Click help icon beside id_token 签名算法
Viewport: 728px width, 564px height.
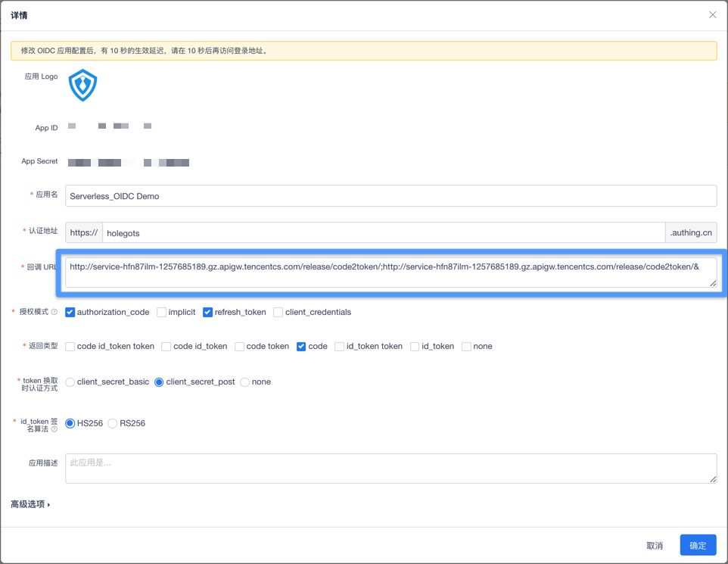(54, 429)
